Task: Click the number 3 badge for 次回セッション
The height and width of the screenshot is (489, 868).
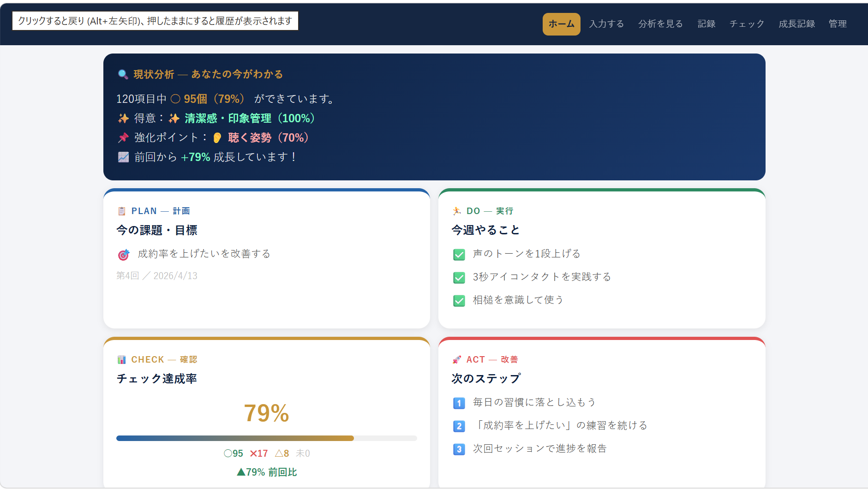Action: [x=459, y=449]
